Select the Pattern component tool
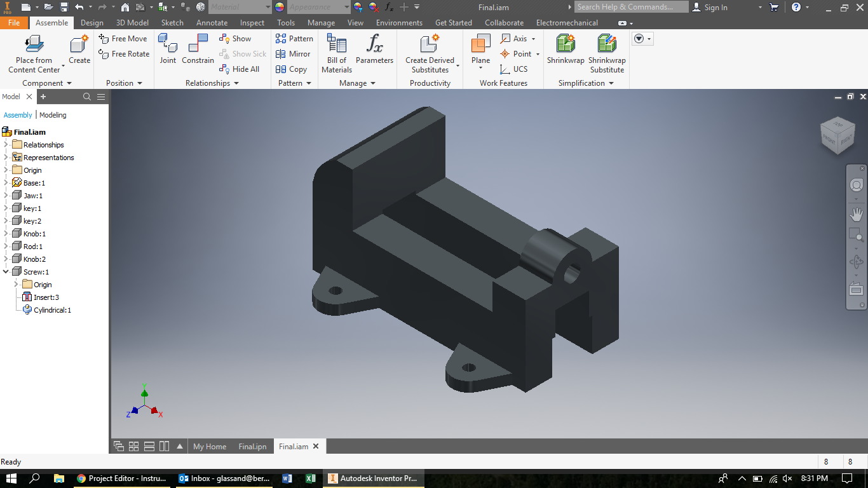868x488 pixels. 294,39
